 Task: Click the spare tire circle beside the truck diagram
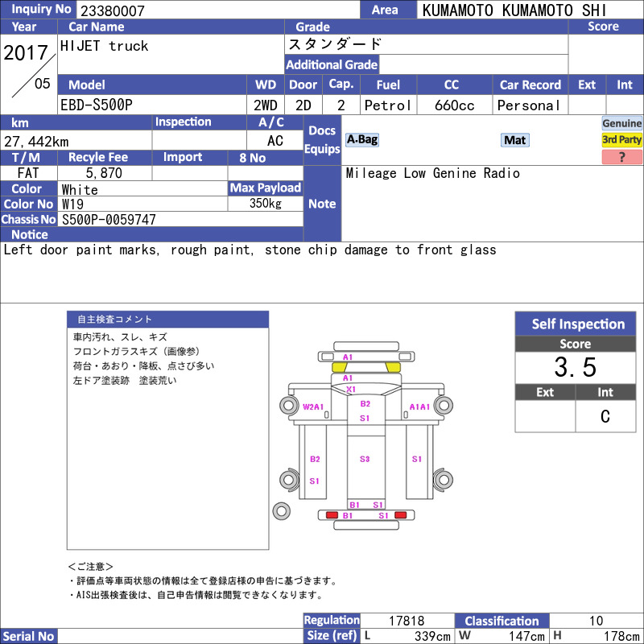coord(281,511)
